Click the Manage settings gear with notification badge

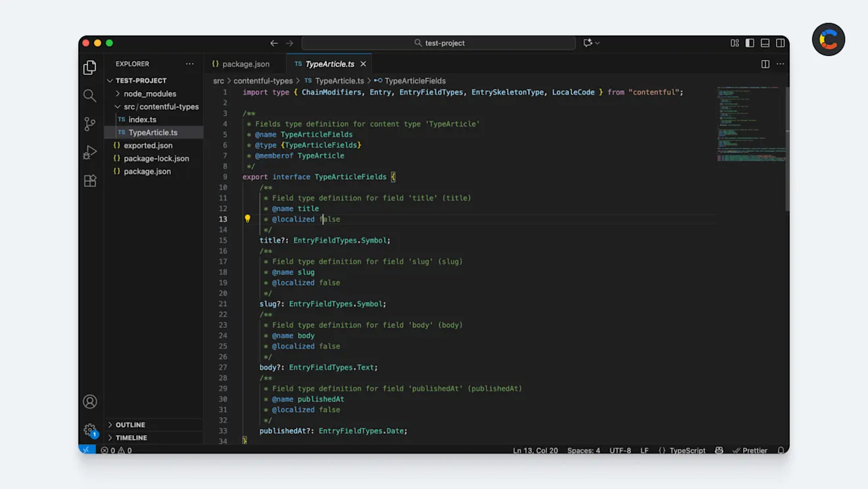pyautogui.click(x=89, y=430)
